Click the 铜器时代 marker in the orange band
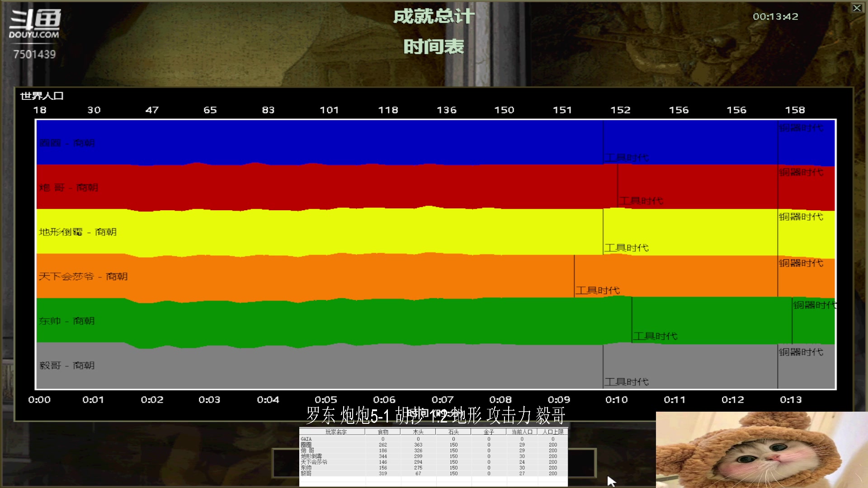Viewport: 868px width, 488px height. 801,263
